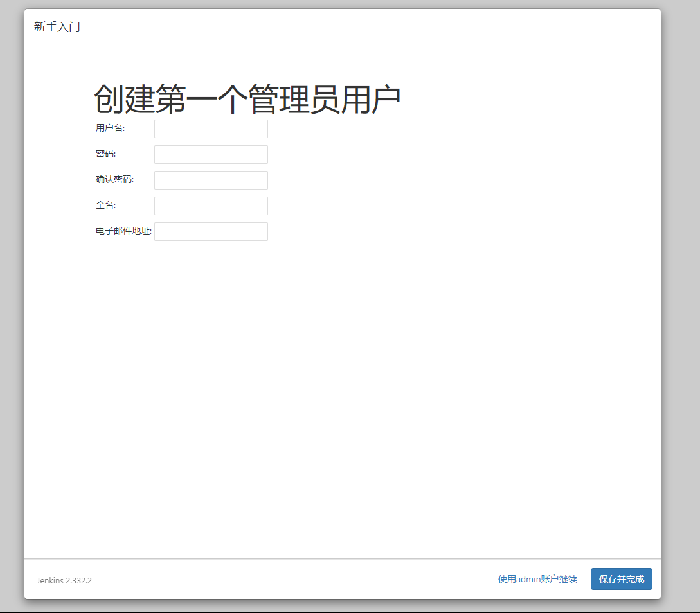Viewport: 700px width, 613px height.
Task: Click the footer bar left of admin link
Action: 289,579
